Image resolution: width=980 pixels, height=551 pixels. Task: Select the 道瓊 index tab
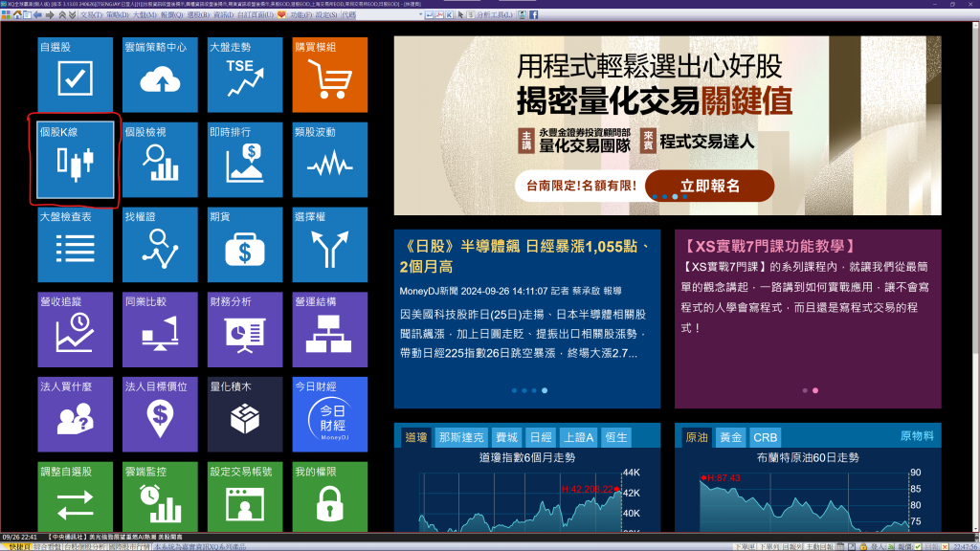415,437
